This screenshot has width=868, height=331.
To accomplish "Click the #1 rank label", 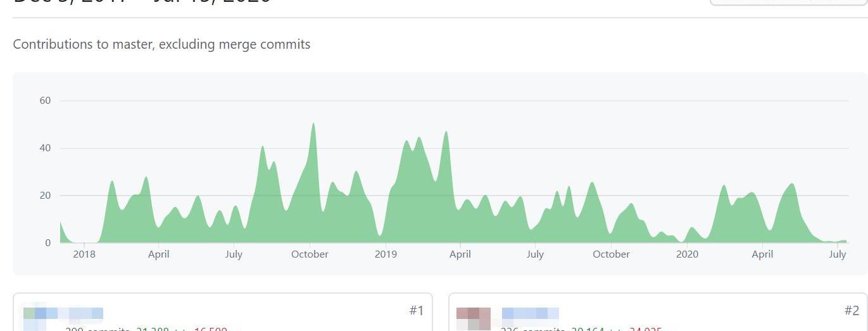I will (416, 310).
